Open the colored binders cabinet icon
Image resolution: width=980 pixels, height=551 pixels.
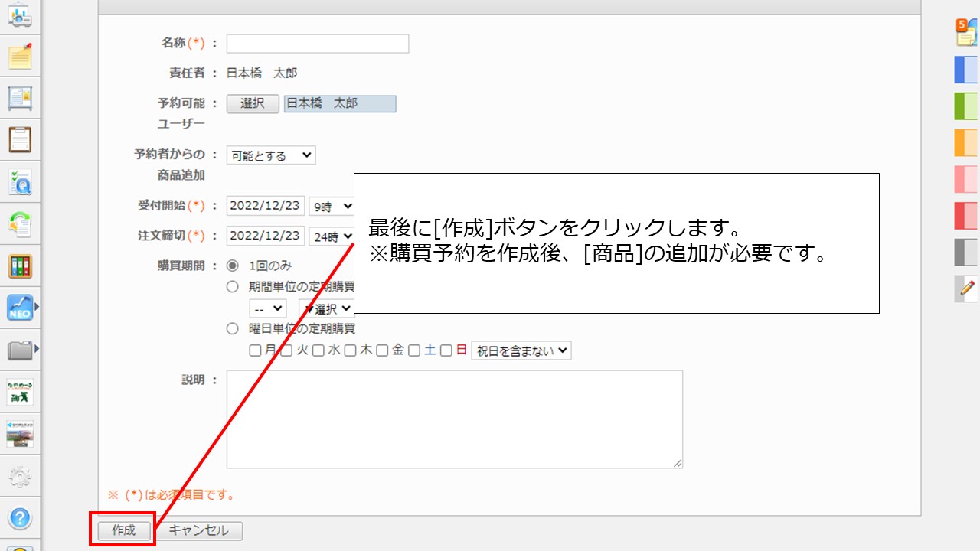19,266
